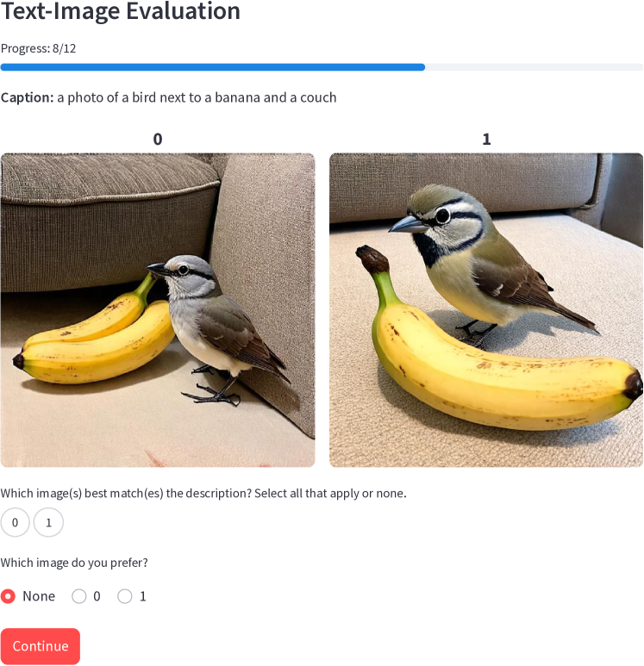Click the 'Which image do you prefer?' question
The image size is (644, 666).
(74, 563)
